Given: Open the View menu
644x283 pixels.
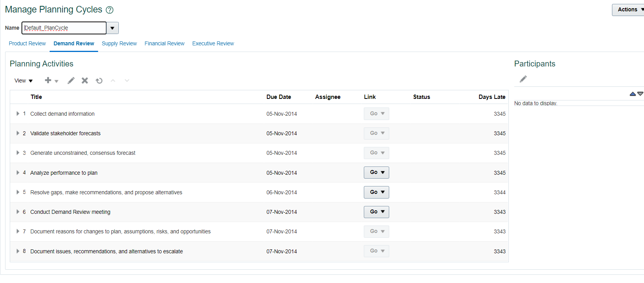Looking at the screenshot, I should pos(23,81).
